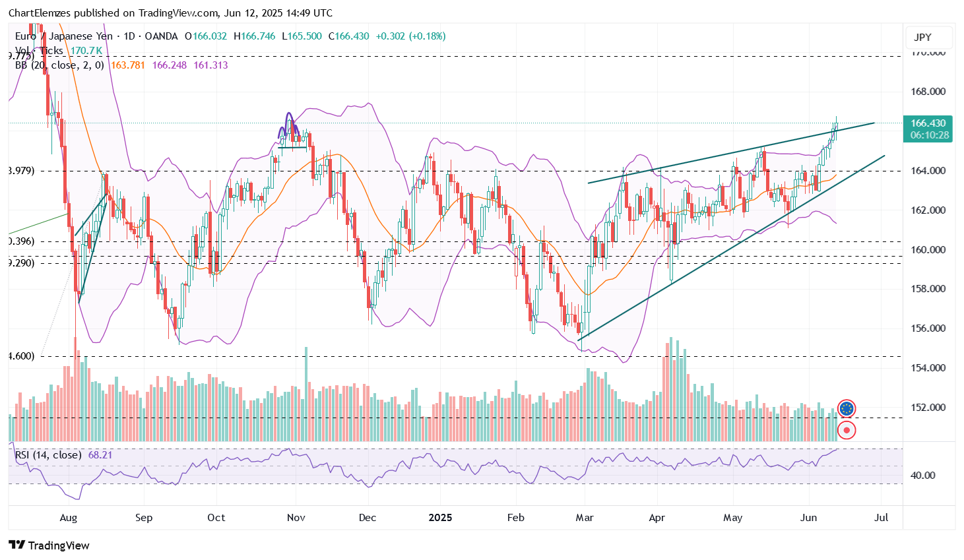Click the BB (20, close, 2, 0) indicator legend
Screen dimensions: 964x560
[x=59, y=65]
